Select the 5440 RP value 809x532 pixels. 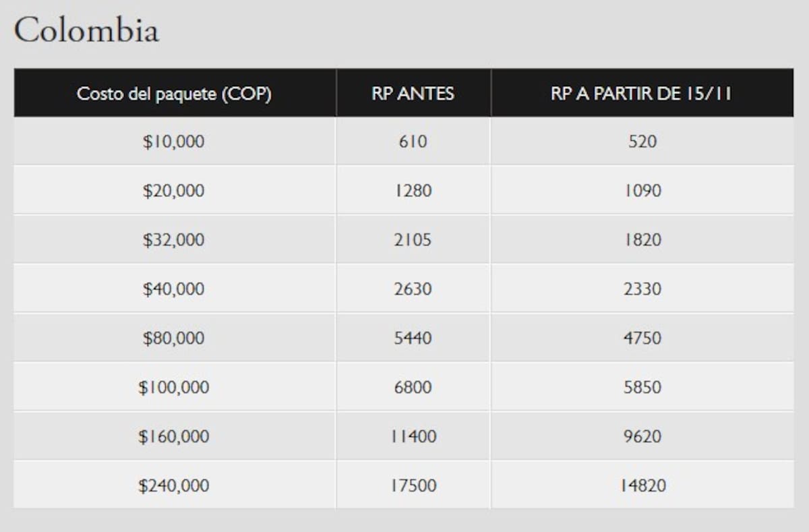pos(413,338)
